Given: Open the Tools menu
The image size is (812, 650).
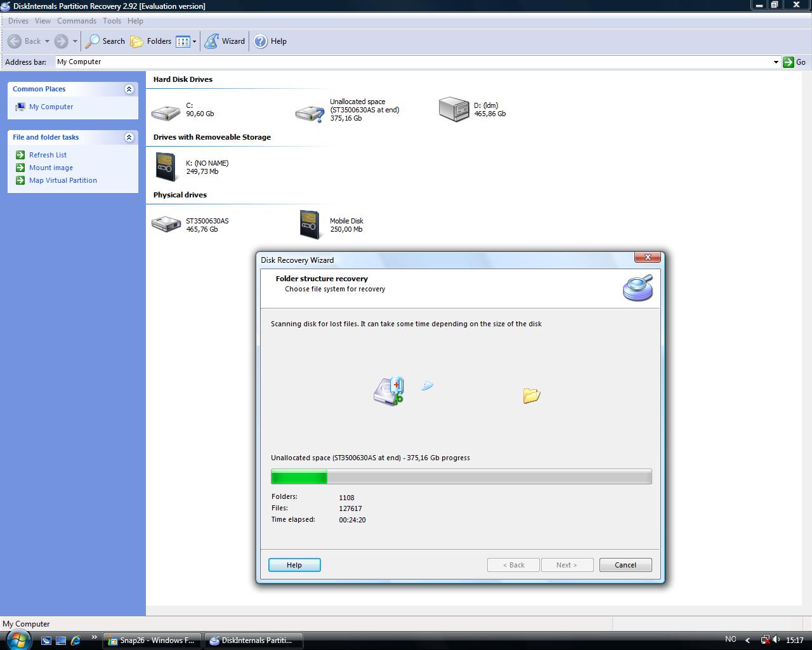Looking at the screenshot, I should [x=112, y=21].
